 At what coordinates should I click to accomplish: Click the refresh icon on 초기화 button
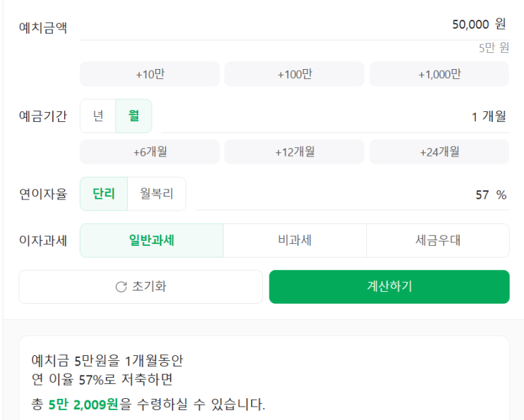(121, 287)
